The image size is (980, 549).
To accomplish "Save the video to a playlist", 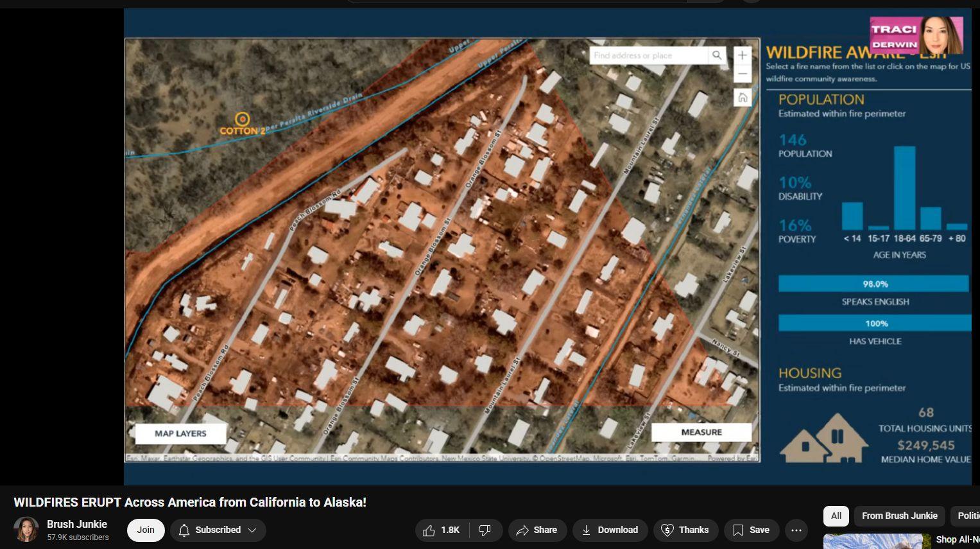I will (x=751, y=530).
